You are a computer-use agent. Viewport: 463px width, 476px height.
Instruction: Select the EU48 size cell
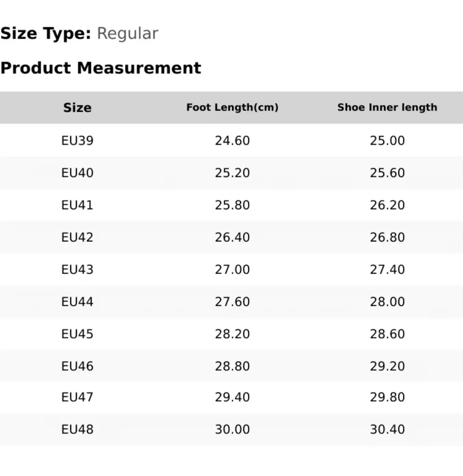[x=77, y=429]
